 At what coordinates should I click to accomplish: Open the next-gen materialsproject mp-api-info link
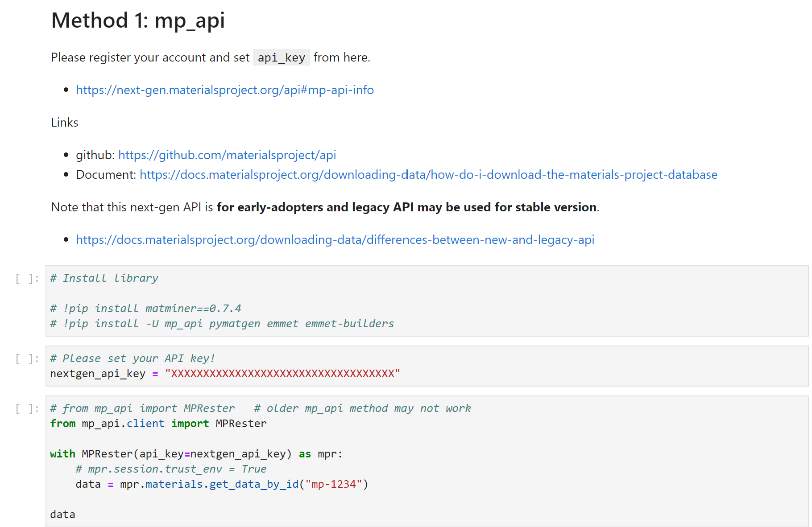(224, 90)
